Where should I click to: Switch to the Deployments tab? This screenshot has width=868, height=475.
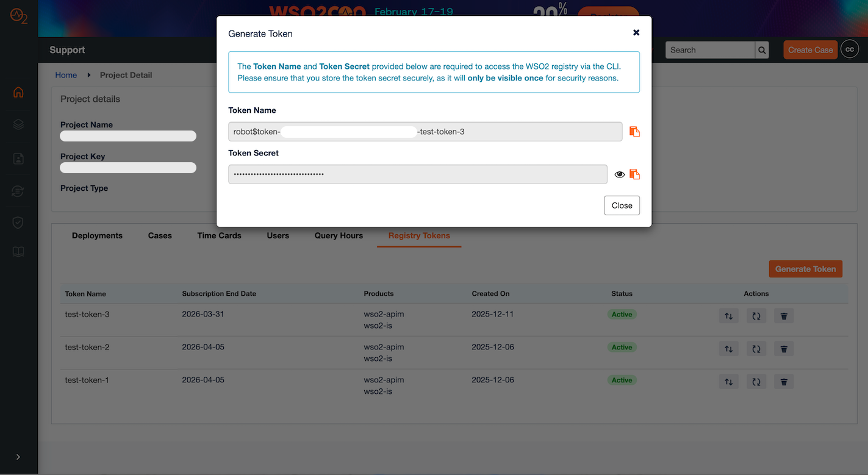tap(97, 235)
